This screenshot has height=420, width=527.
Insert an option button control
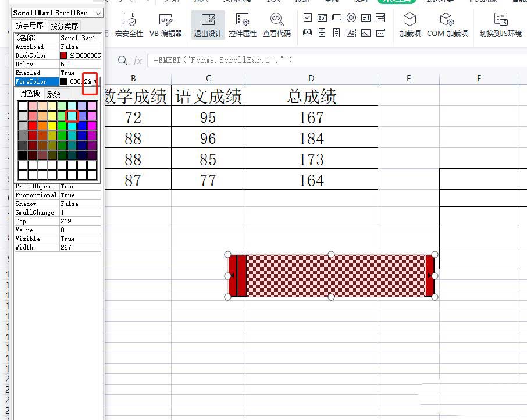tap(351, 17)
